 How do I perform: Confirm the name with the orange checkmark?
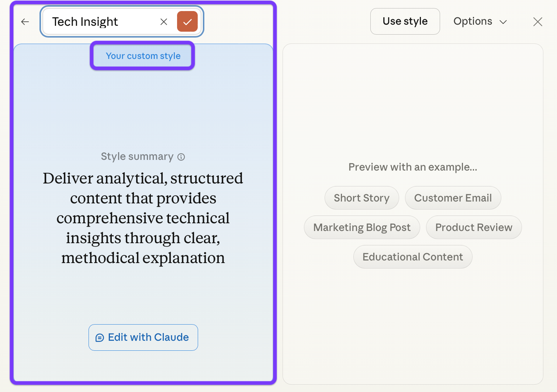click(187, 22)
